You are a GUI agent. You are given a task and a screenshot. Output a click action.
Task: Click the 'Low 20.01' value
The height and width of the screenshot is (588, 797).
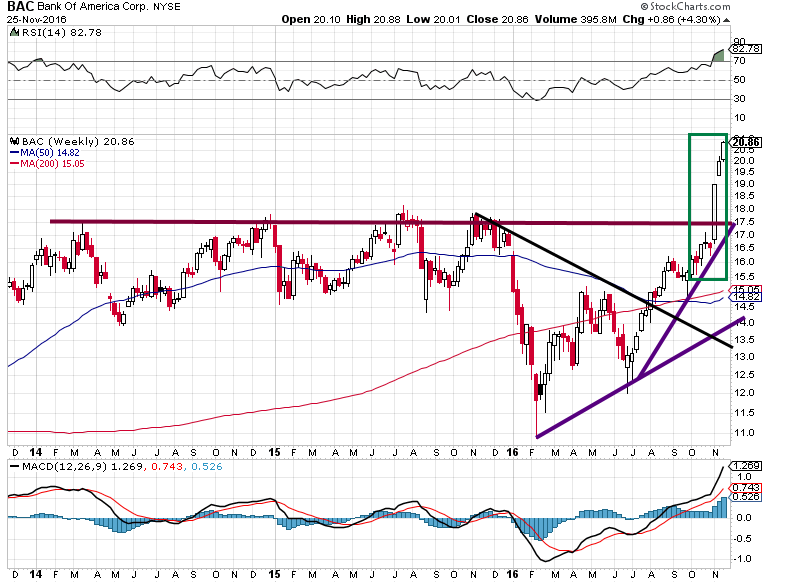(x=434, y=20)
